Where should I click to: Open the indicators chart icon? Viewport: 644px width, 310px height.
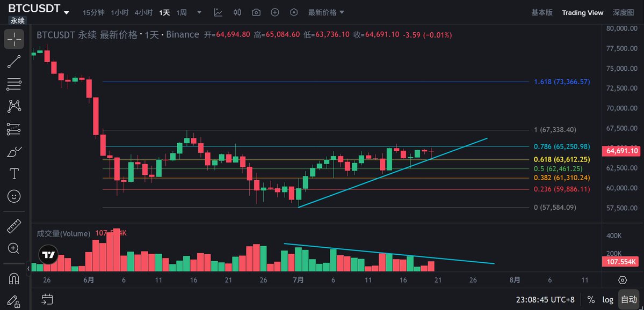218,12
